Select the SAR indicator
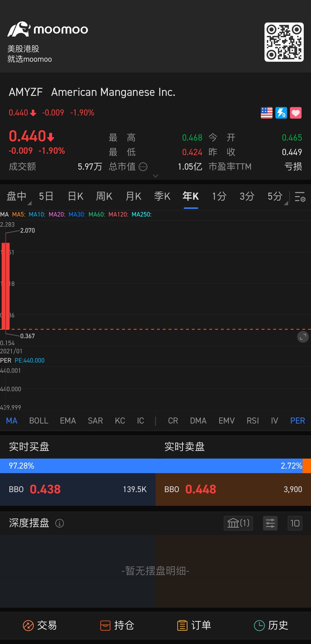 pyautogui.click(x=95, y=421)
